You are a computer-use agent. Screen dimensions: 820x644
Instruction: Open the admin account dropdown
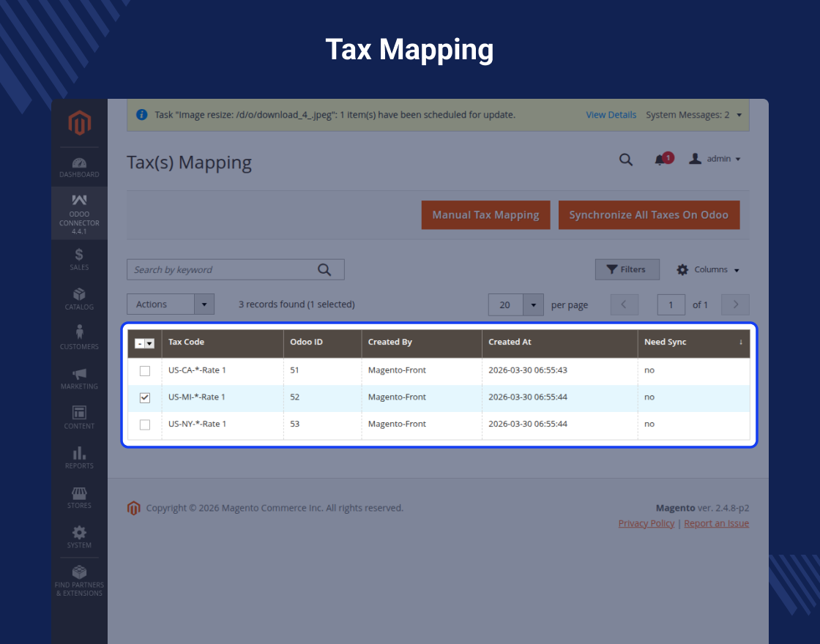715,159
